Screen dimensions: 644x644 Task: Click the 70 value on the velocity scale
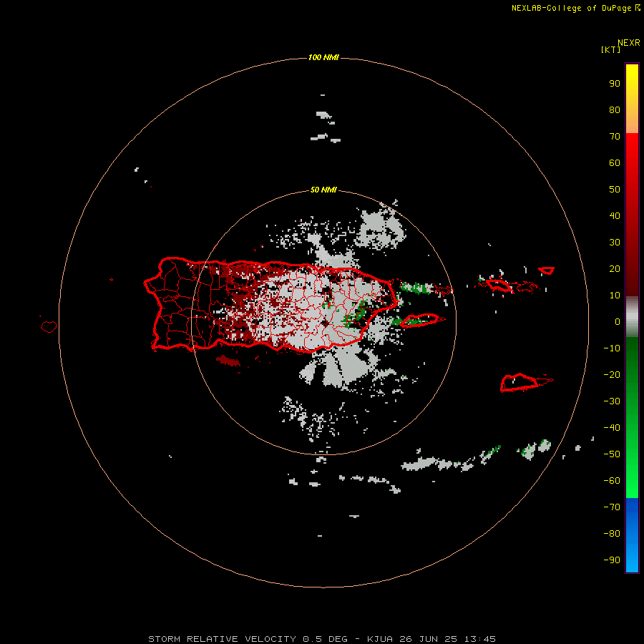[615, 137]
